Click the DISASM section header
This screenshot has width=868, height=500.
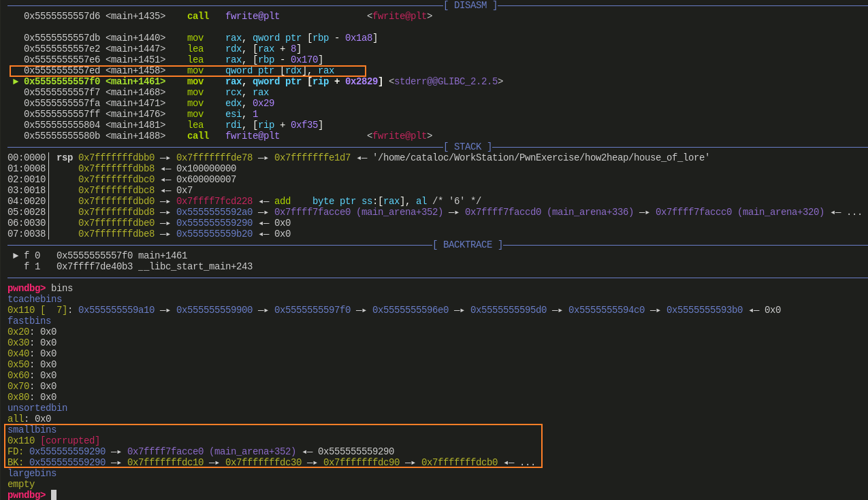(x=470, y=5)
